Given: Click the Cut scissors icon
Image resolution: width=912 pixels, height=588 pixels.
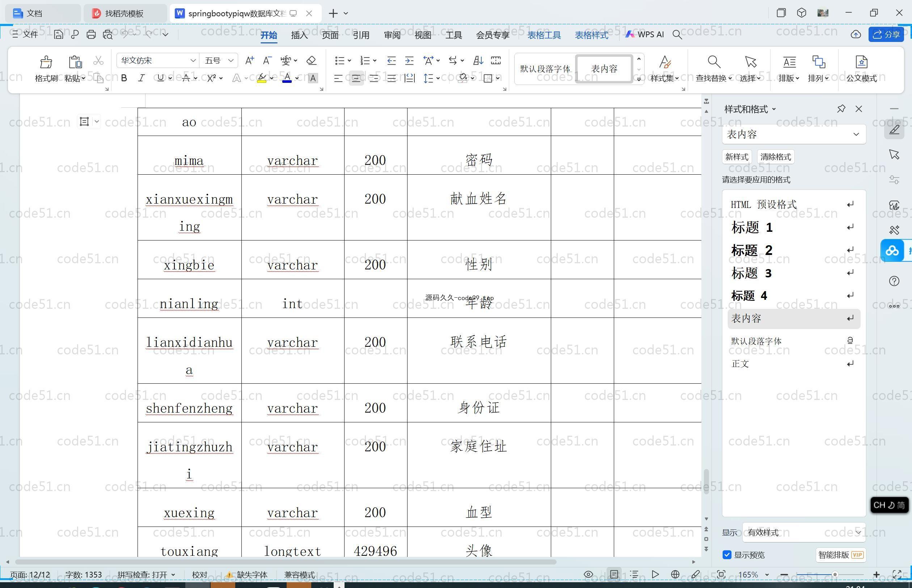Looking at the screenshot, I should [x=98, y=60].
